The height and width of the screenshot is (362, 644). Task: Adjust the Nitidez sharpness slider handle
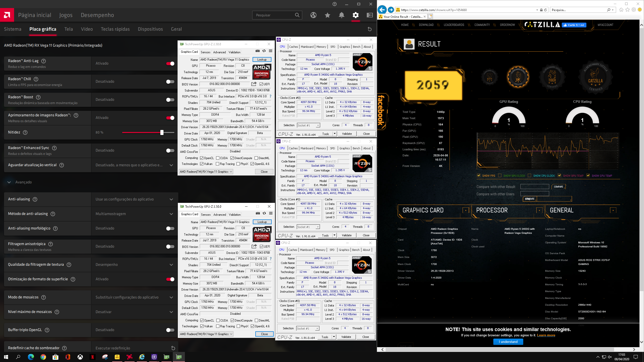coord(162,132)
